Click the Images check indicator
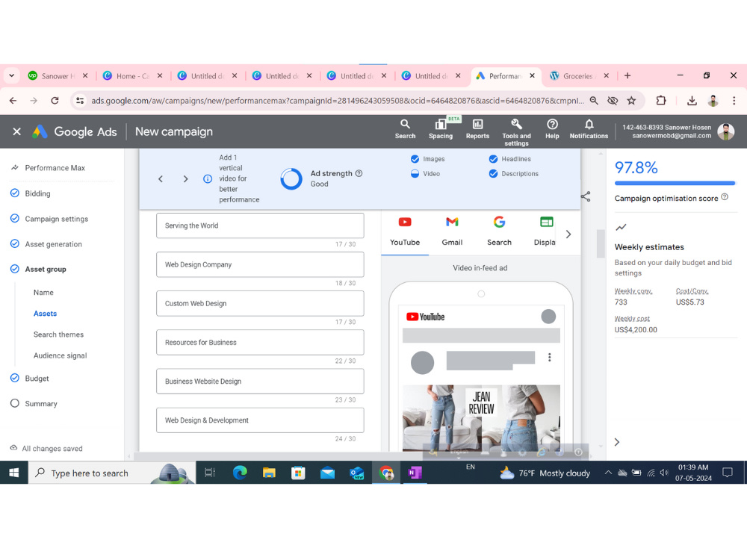Image resolution: width=747 pixels, height=560 pixels. pos(415,159)
